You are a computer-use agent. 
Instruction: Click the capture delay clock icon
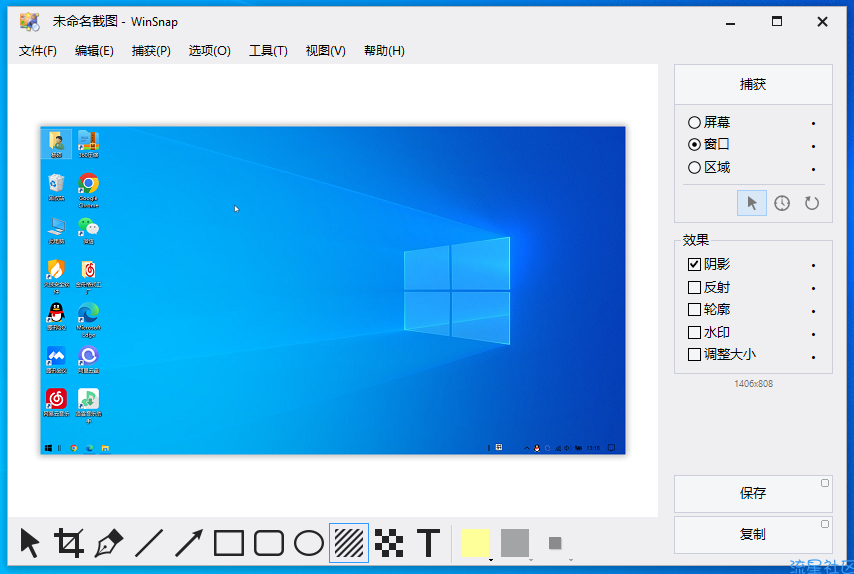click(x=782, y=203)
